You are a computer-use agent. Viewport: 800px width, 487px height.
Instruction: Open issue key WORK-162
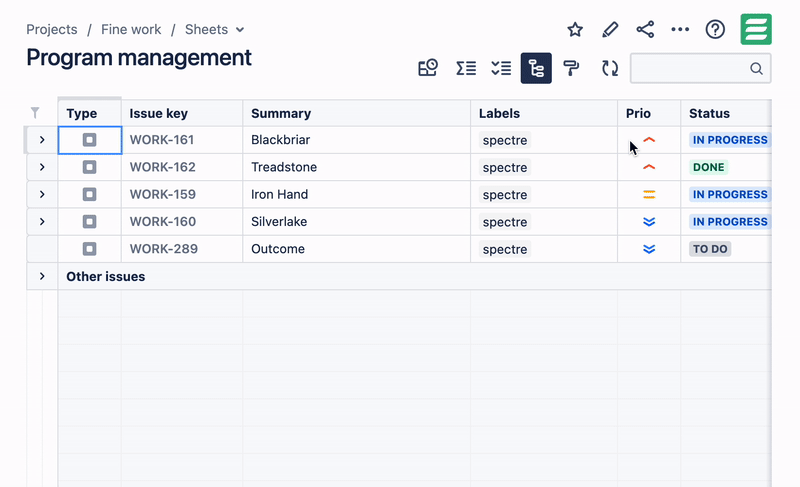(162, 167)
